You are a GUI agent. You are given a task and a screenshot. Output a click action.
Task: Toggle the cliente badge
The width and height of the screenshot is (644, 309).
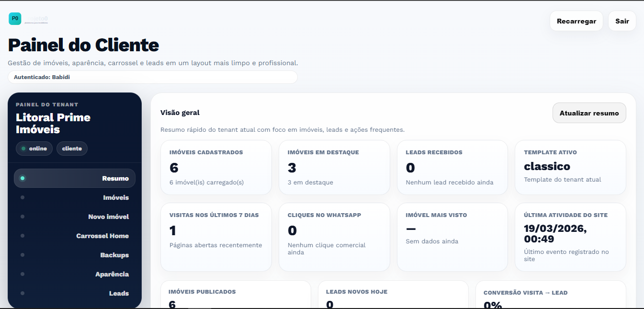pyautogui.click(x=72, y=149)
